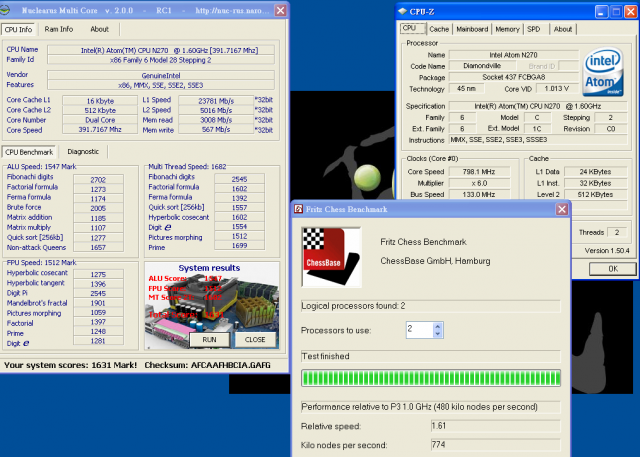Close the Fritz Chess Benchmark window
Viewport: 640px width, 457px height.
[562, 209]
